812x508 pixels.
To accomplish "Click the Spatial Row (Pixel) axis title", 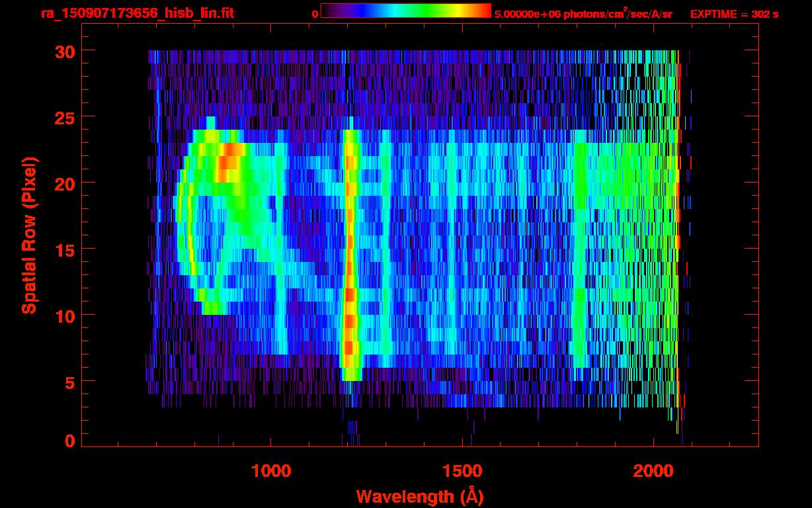I will click(x=29, y=235).
